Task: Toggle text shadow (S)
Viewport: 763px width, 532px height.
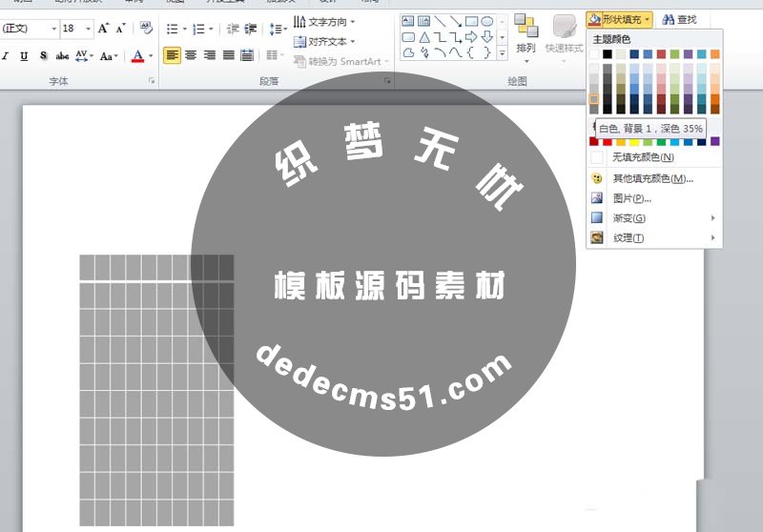Action: (x=43, y=55)
